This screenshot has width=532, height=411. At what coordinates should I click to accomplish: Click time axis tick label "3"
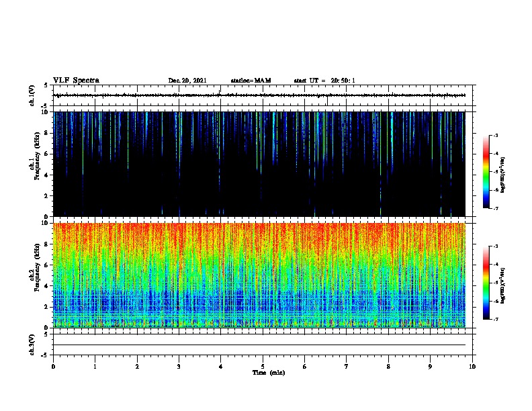coord(179,367)
